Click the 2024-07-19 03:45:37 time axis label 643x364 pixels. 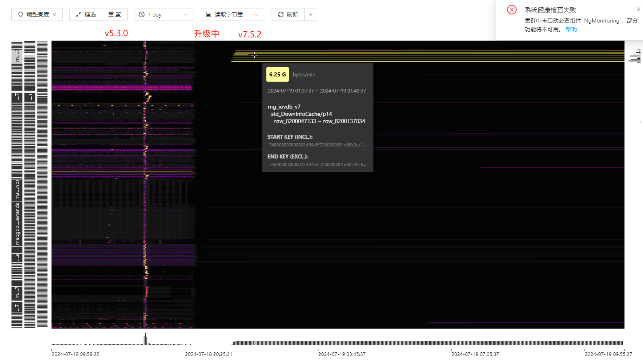click(342, 354)
